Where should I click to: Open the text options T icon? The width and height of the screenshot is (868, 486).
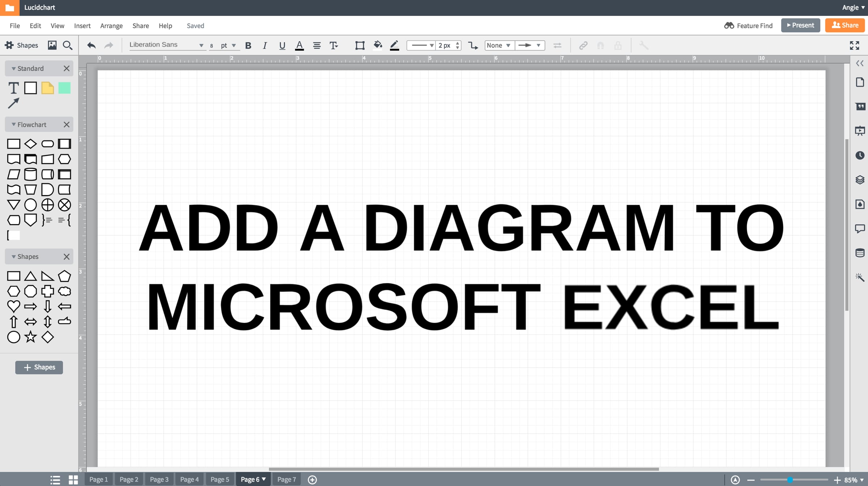click(333, 46)
